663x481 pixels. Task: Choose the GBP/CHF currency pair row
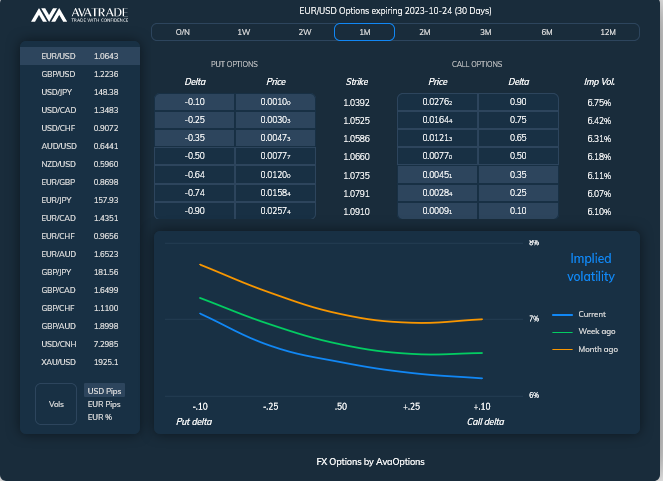pyautogui.click(x=80, y=308)
